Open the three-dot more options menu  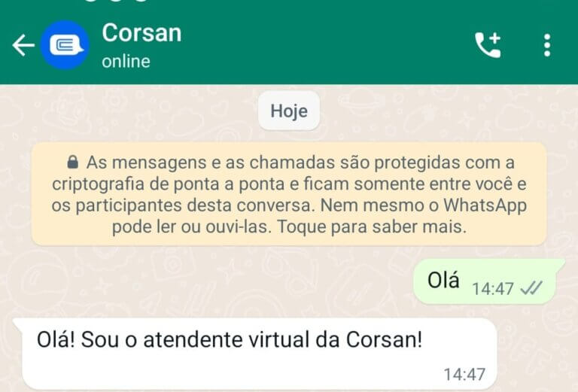547,45
